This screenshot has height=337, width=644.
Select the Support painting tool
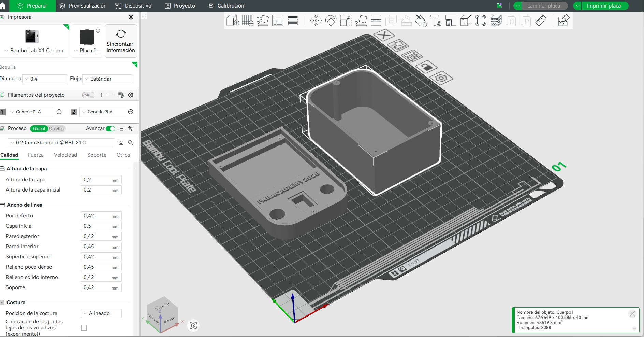[x=451, y=20]
